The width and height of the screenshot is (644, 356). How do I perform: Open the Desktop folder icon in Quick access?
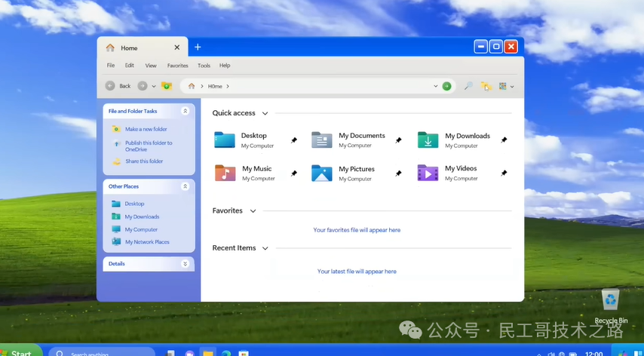pyautogui.click(x=225, y=140)
